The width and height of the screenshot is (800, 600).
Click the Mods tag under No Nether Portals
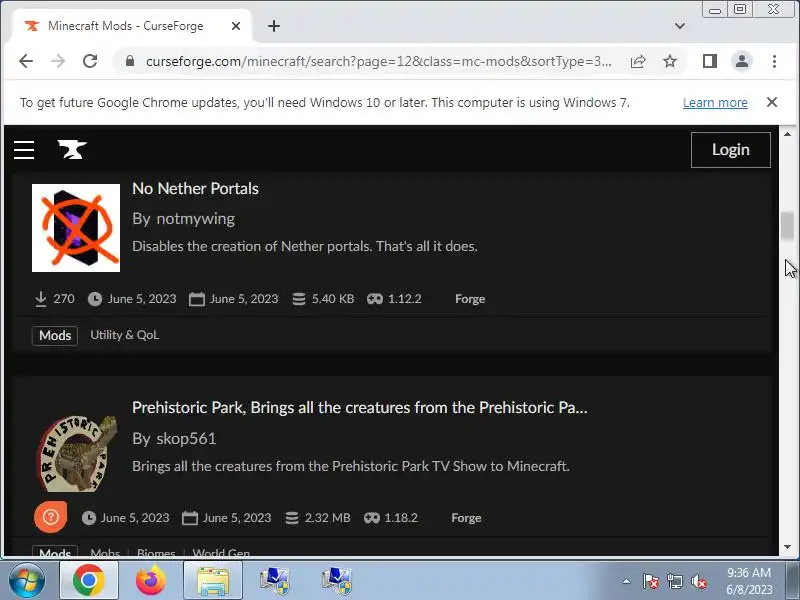(x=55, y=336)
